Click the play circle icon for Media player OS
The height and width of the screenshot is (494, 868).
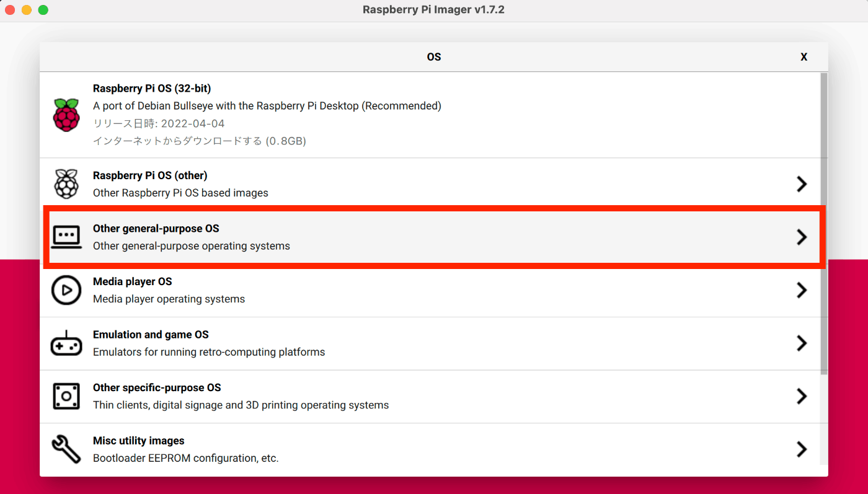pos(66,290)
